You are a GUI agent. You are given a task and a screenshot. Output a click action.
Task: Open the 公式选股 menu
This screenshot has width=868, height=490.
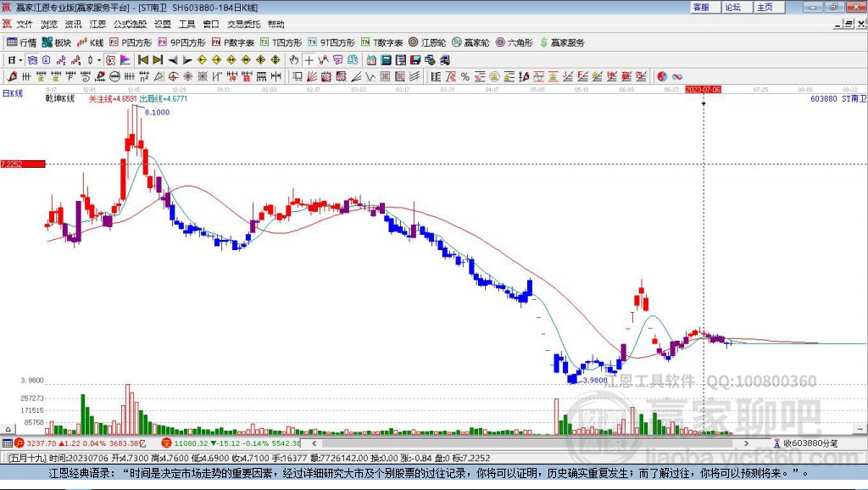point(130,24)
